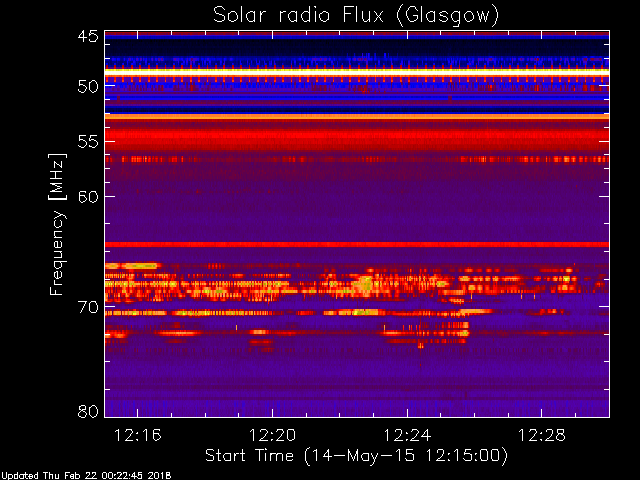Image resolution: width=640 pixels, height=480 pixels.
Task: Click the "Updated Thu Feb 22" timestamp text
Action: tap(86, 476)
